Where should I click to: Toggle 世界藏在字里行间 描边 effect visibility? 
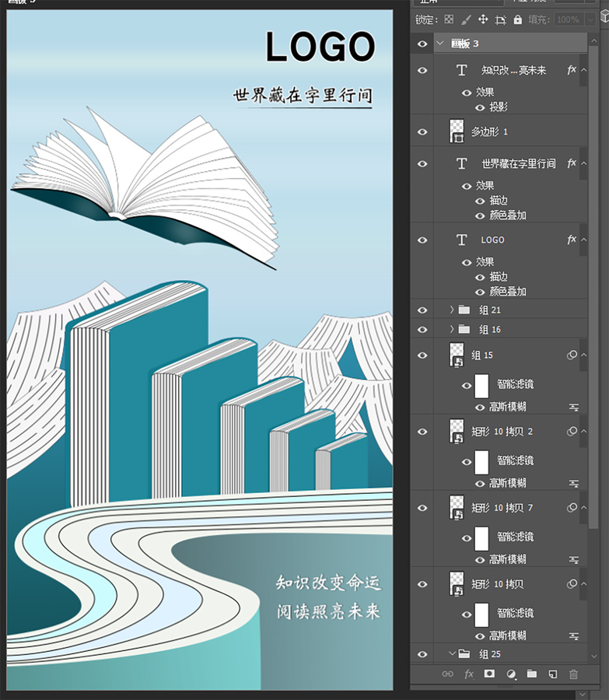tap(480, 201)
